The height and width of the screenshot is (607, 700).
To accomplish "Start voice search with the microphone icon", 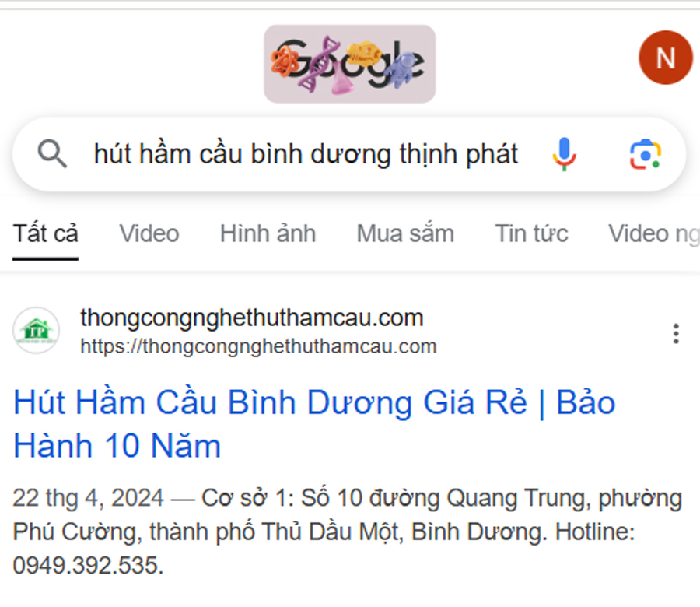I will [564, 154].
